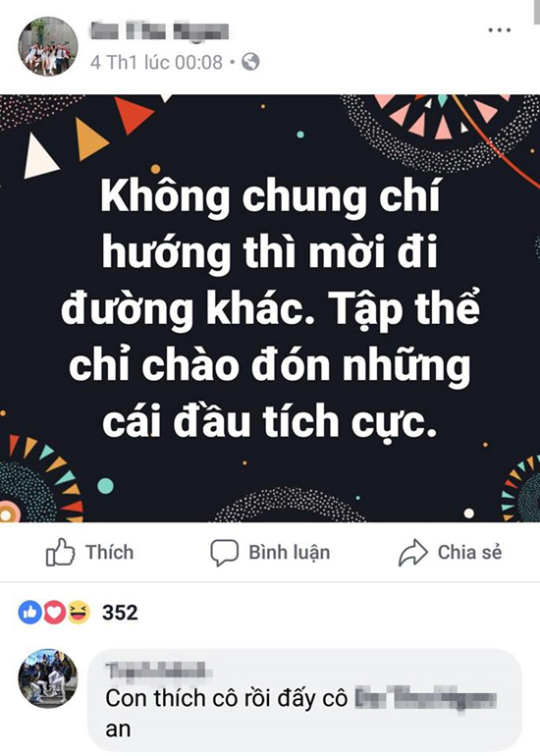
Task: Click the blue like reaction icon
Action: [x=29, y=613]
